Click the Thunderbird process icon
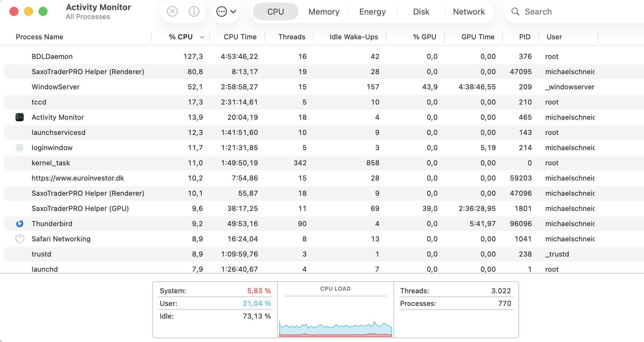The image size is (644, 342). pos(20,224)
